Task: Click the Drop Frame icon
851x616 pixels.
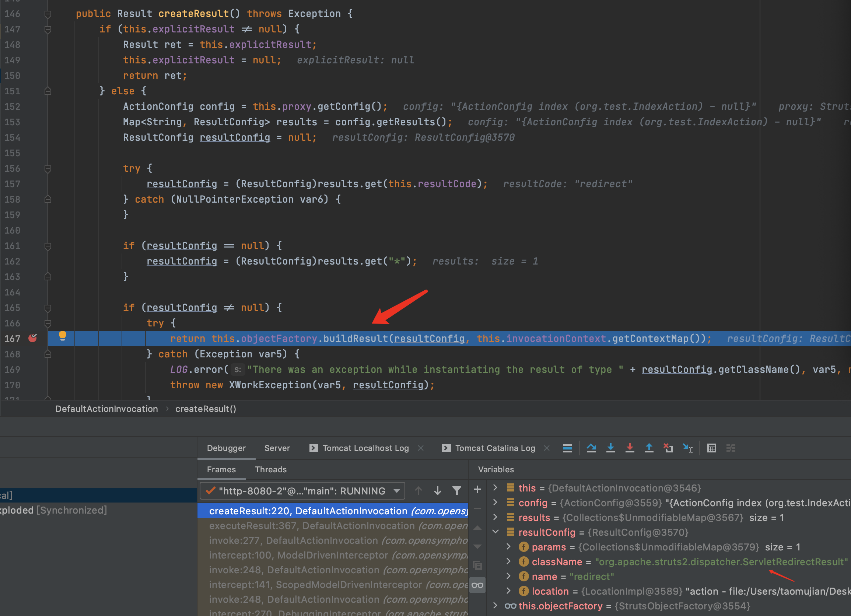Action: (x=668, y=448)
